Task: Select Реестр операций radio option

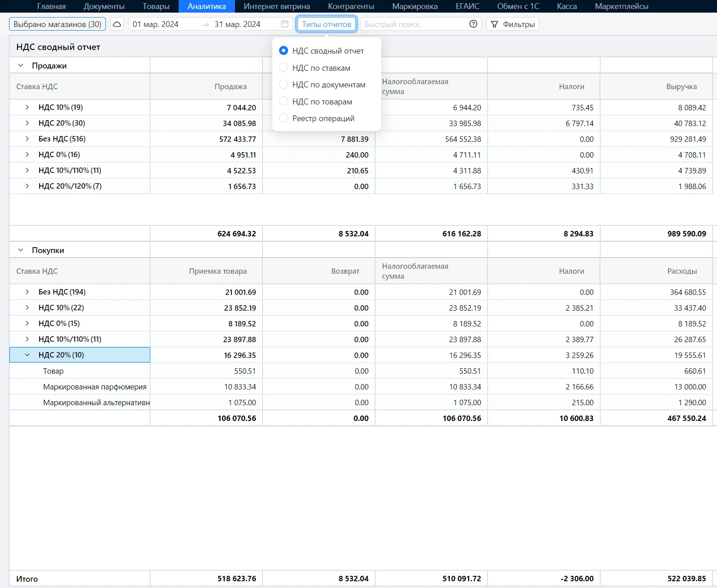Action: [x=284, y=118]
